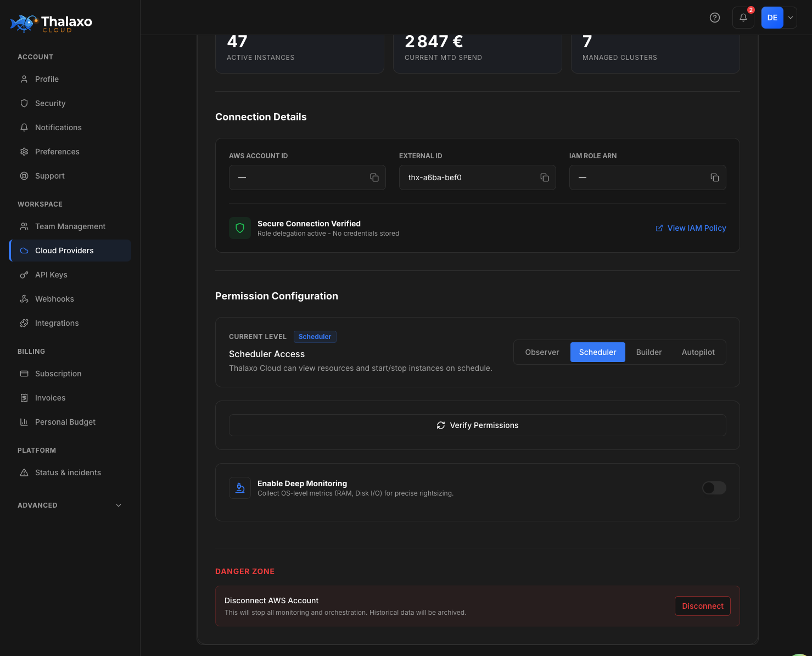Click the Preferences gear icon

[x=24, y=152]
